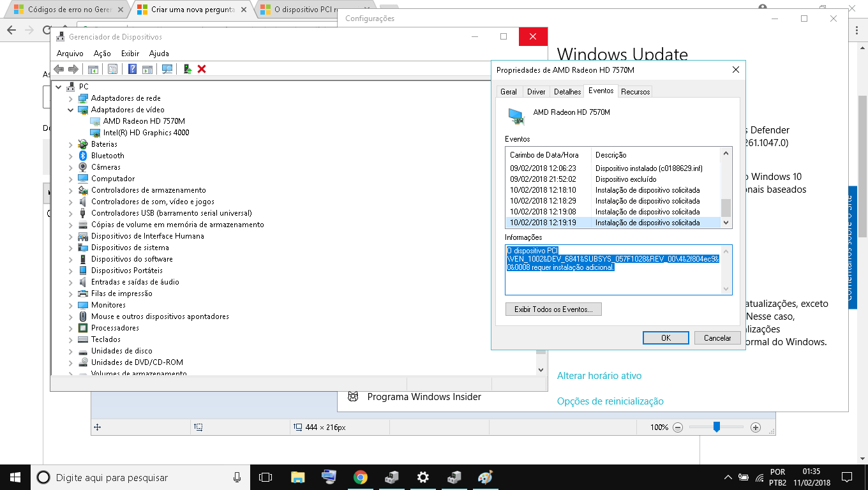868x490 pixels.
Task: Click the Filas de impressão printer icon
Action: click(83, 293)
